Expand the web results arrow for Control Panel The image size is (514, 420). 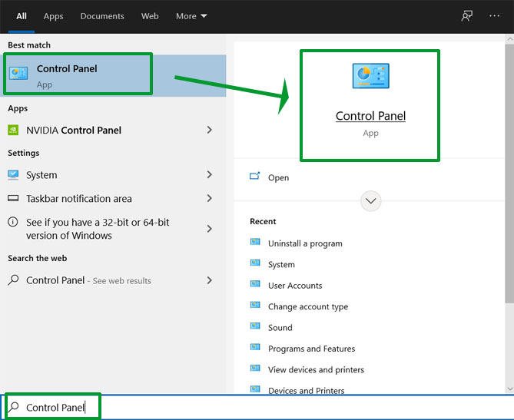coord(210,280)
